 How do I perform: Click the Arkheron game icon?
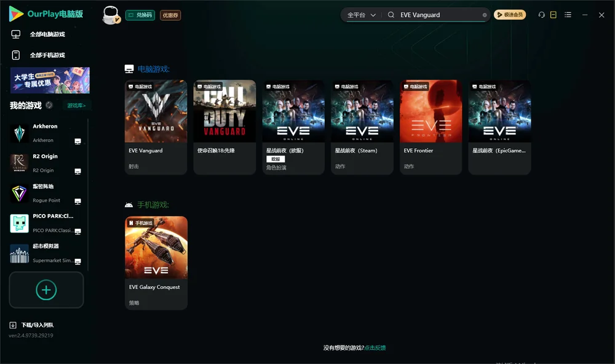point(19,133)
